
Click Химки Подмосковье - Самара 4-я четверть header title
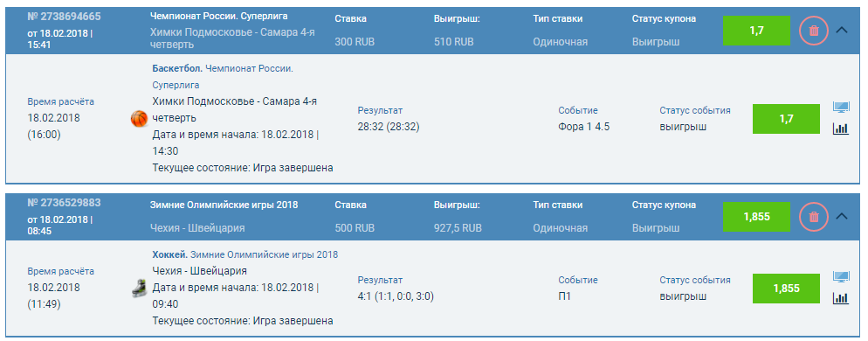[232, 38]
